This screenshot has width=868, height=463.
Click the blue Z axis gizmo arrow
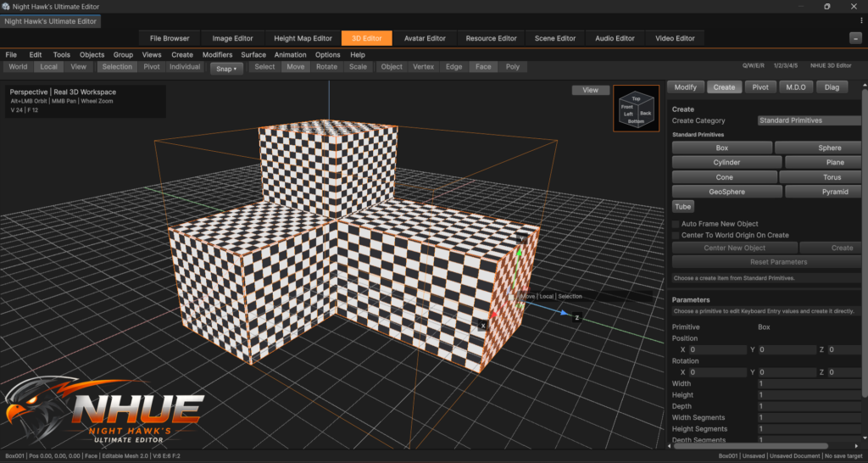coord(563,314)
